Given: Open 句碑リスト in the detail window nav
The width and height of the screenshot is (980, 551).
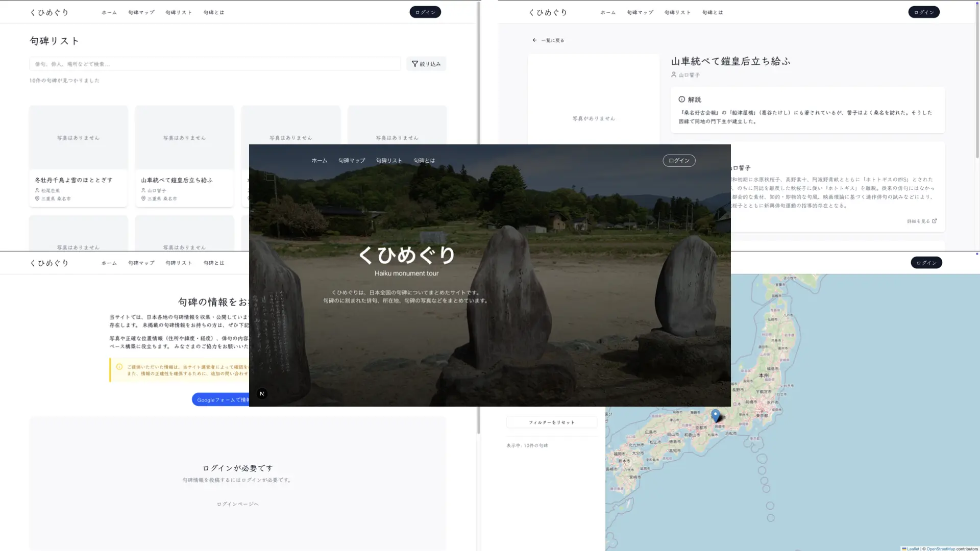Looking at the screenshot, I should coord(677,12).
